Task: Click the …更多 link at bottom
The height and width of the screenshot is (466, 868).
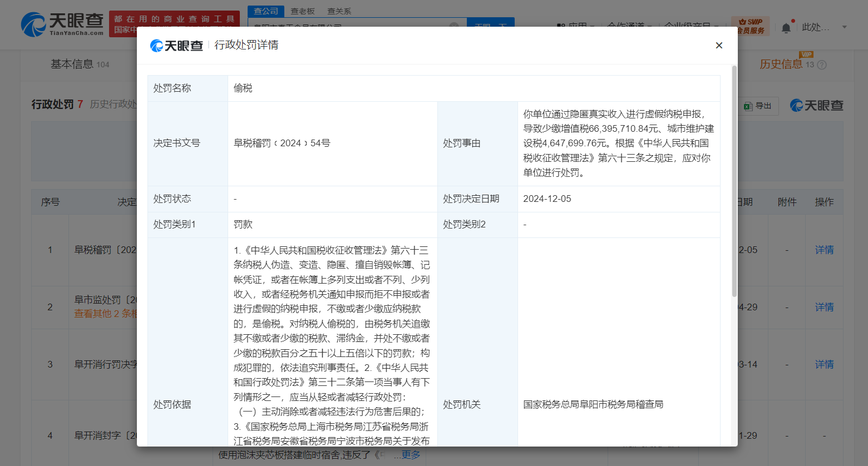Action: click(407, 455)
